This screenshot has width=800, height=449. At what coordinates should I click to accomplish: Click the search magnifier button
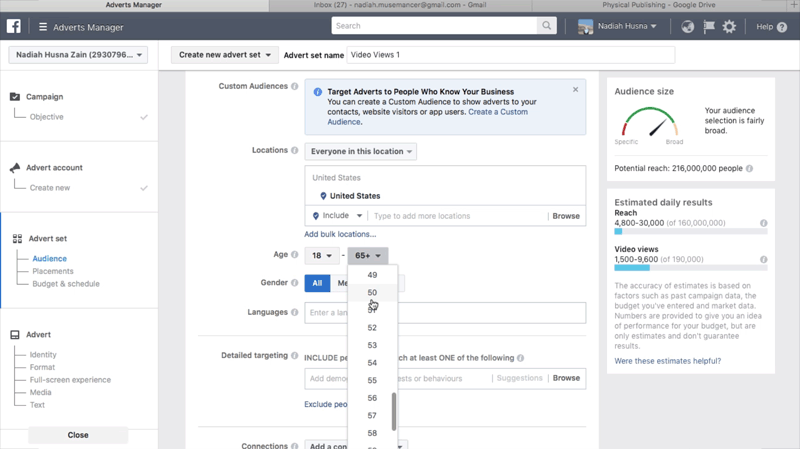point(547,26)
